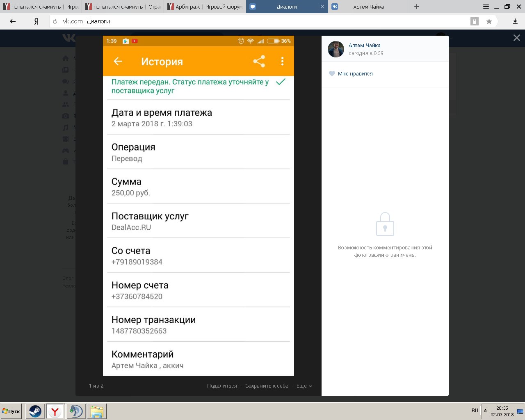
Task: Open the downloads arrow icon
Action: pyautogui.click(x=515, y=21)
